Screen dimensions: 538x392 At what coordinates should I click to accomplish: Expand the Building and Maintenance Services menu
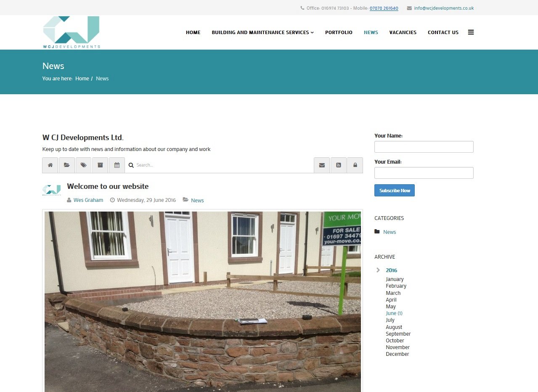(x=262, y=32)
